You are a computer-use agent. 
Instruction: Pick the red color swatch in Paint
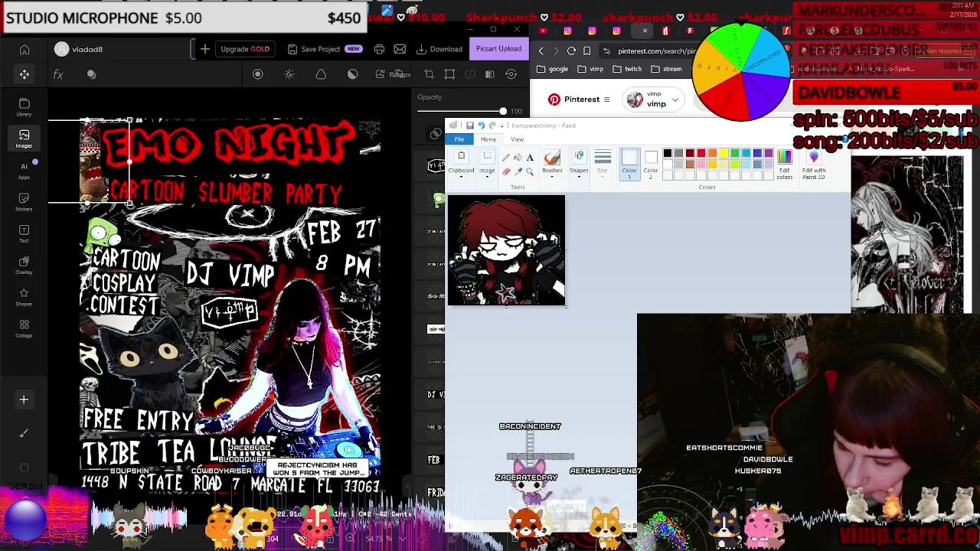[701, 153]
